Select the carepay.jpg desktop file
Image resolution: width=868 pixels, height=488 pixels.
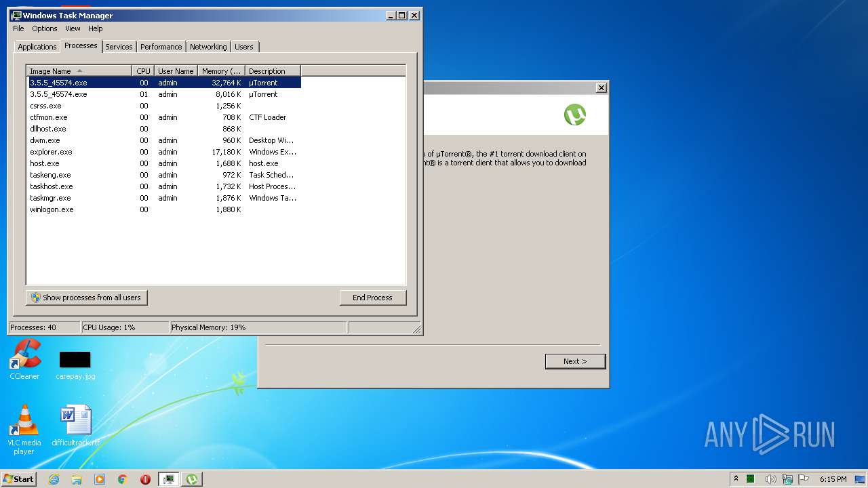pos(75,365)
